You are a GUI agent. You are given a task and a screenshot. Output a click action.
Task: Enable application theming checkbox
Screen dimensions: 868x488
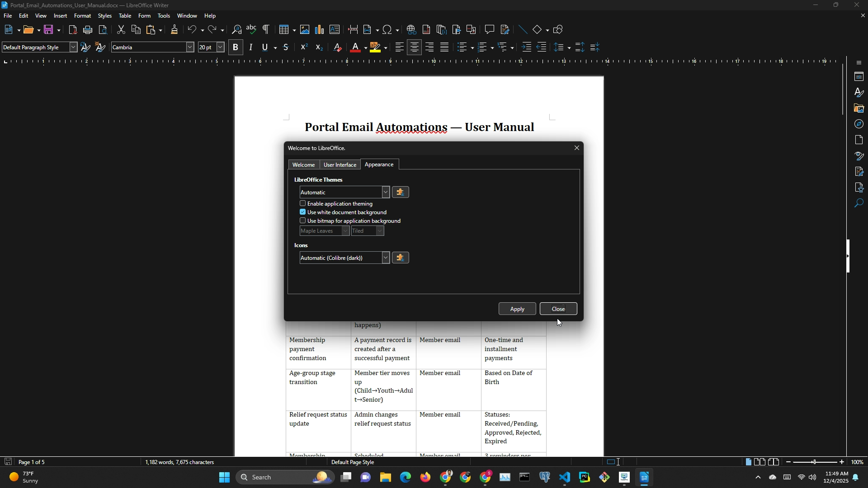coord(303,204)
